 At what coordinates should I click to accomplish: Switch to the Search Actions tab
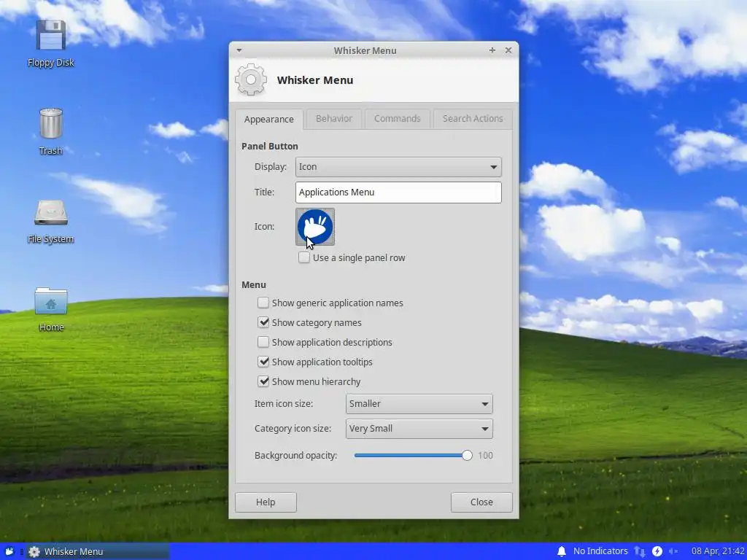click(x=473, y=119)
